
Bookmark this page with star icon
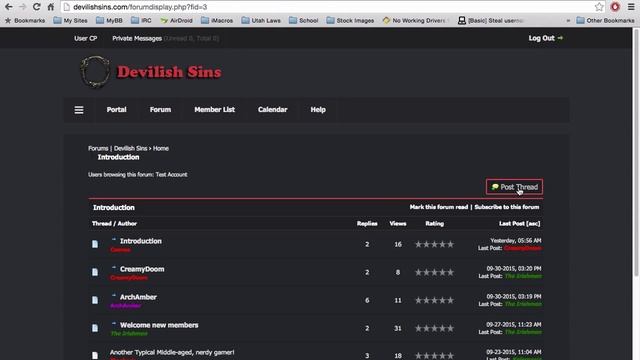599,7
